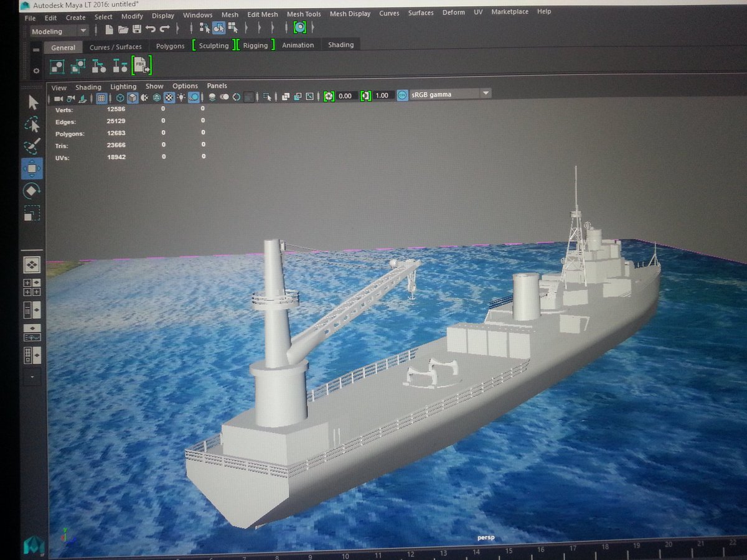The width and height of the screenshot is (747, 560).
Task: Switch to single perspective view layout
Action: pos(32,265)
